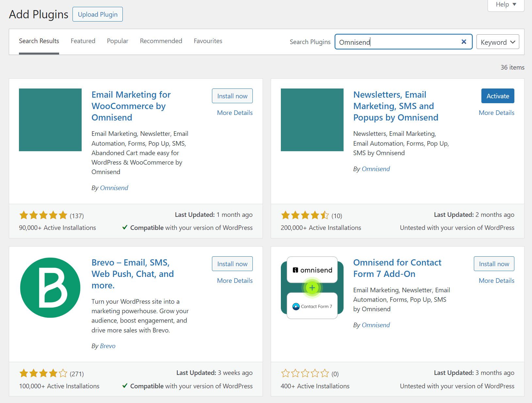Open Omnisend for Contact Form 7 Add-On title
Viewport: 532px width, 403px height.
(397, 268)
